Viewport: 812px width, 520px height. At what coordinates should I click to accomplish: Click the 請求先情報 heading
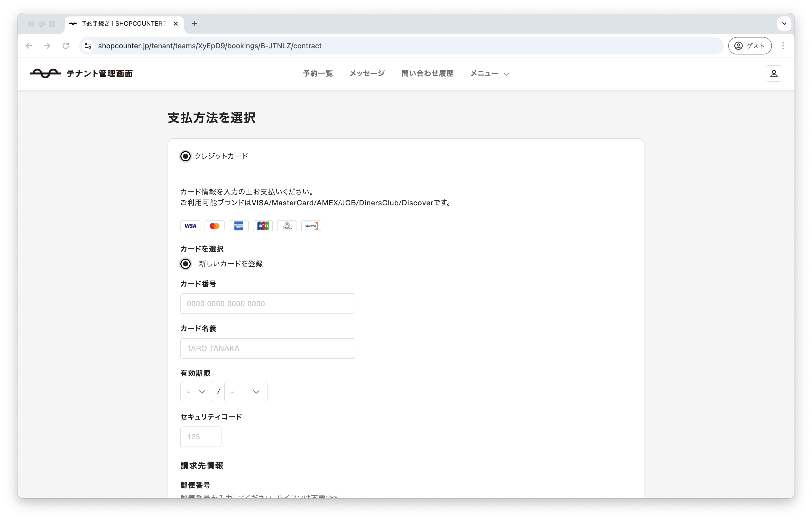[x=201, y=466]
